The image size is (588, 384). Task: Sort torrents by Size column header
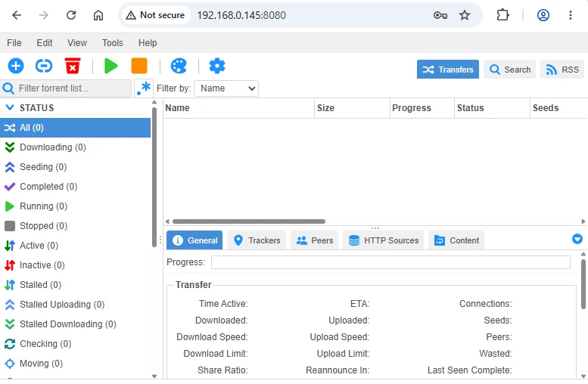coord(353,108)
